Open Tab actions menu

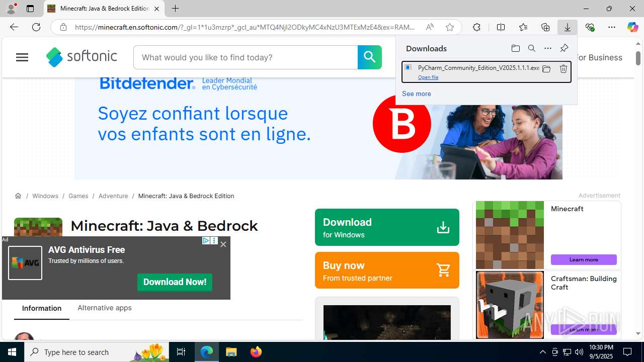coord(30,9)
